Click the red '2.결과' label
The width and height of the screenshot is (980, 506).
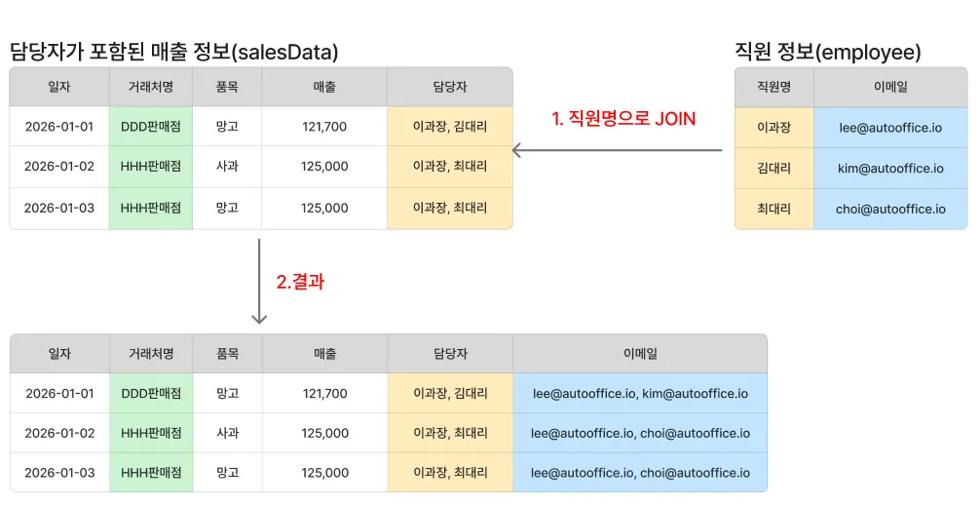[x=300, y=282]
